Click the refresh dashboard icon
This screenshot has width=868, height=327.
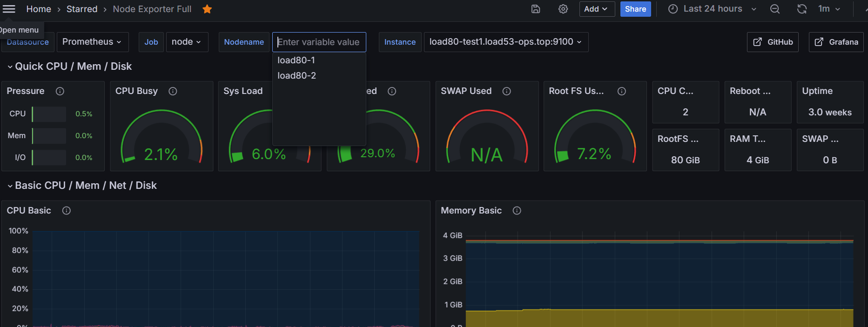801,9
